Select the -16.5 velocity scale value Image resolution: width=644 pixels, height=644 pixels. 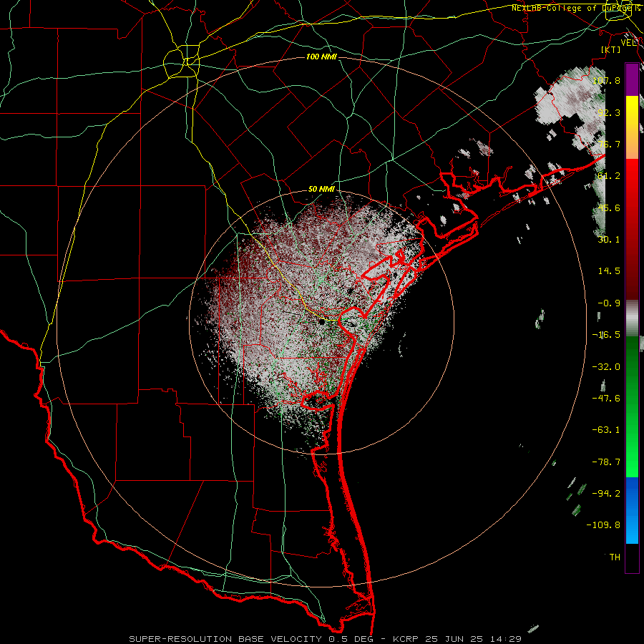[606, 335]
